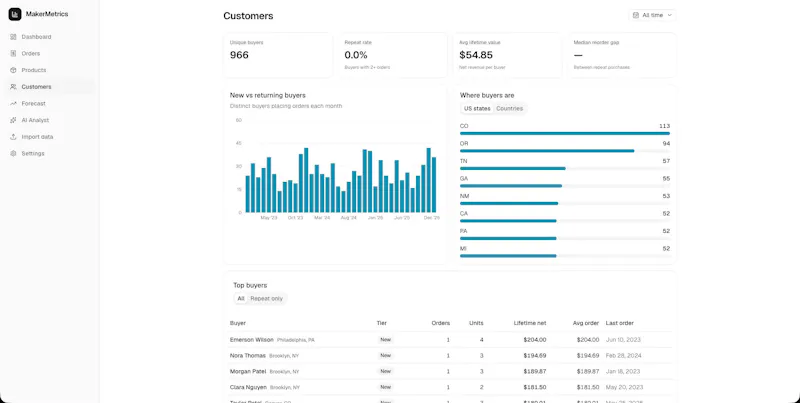Filter top buyers to Repeat only
The height and width of the screenshot is (403, 800).
coord(266,298)
